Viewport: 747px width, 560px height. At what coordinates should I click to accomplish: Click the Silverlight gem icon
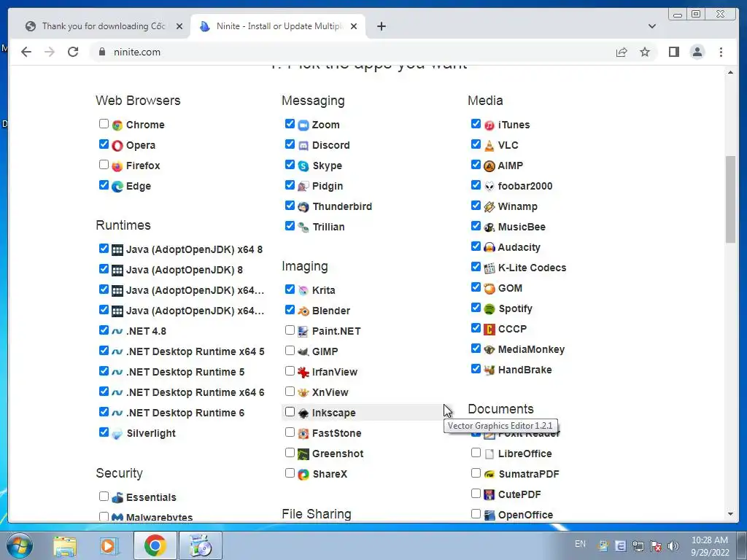117,434
